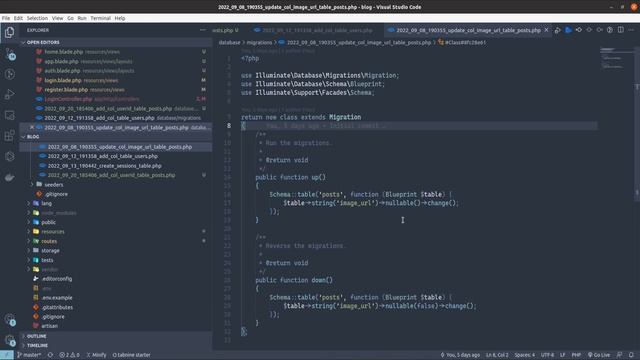Image resolution: width=640 pixels, height=360 pixels.
Task: Click the blue open-changes file icon
Action: pyautogui.click(x=568, y=30)
